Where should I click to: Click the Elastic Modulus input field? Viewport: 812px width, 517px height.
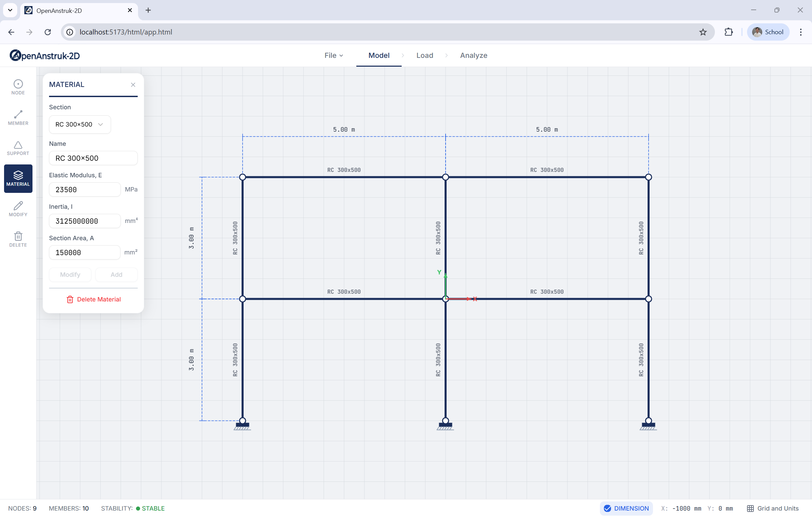(x=85, y=189)
